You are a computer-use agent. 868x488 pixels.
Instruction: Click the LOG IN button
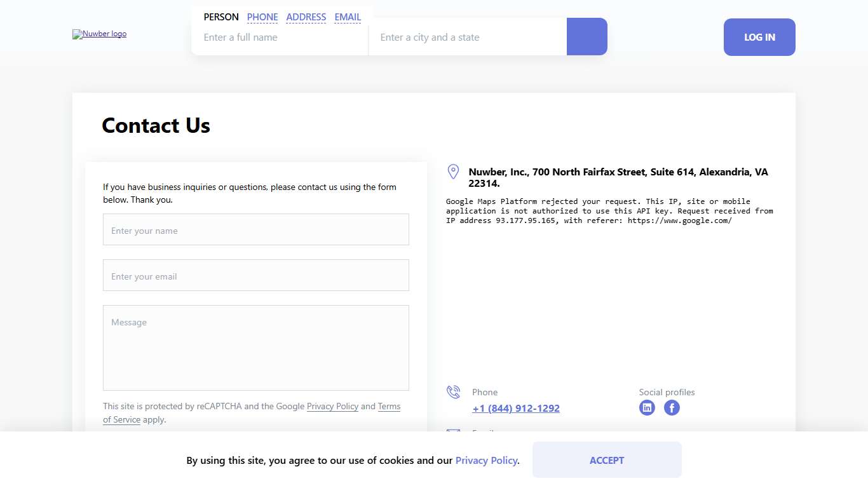coord(759,37)
